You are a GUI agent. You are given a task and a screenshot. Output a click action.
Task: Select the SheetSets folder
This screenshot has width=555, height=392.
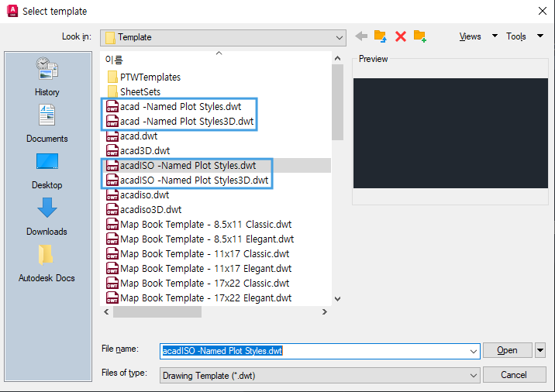point(133,92)
